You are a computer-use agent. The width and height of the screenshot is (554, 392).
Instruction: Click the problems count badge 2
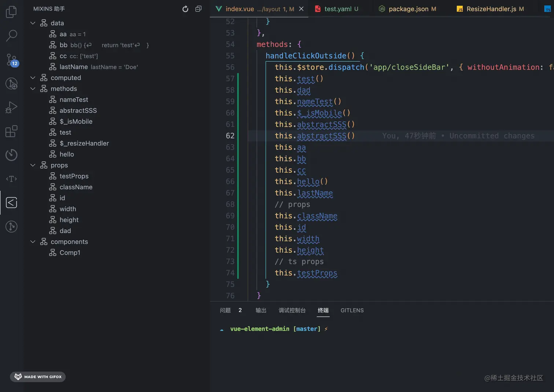240,310
